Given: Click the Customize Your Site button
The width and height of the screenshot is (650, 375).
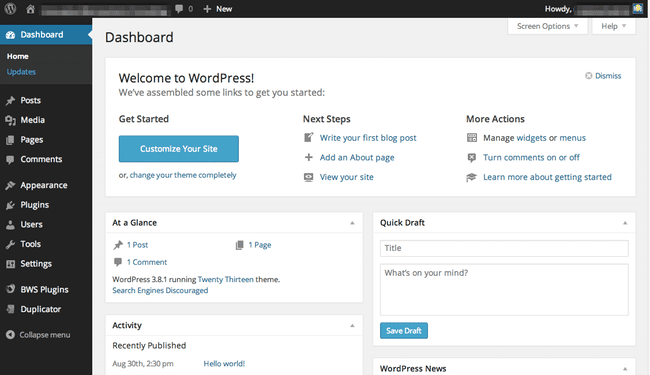Looking at the screenshot, I should 179,149.
